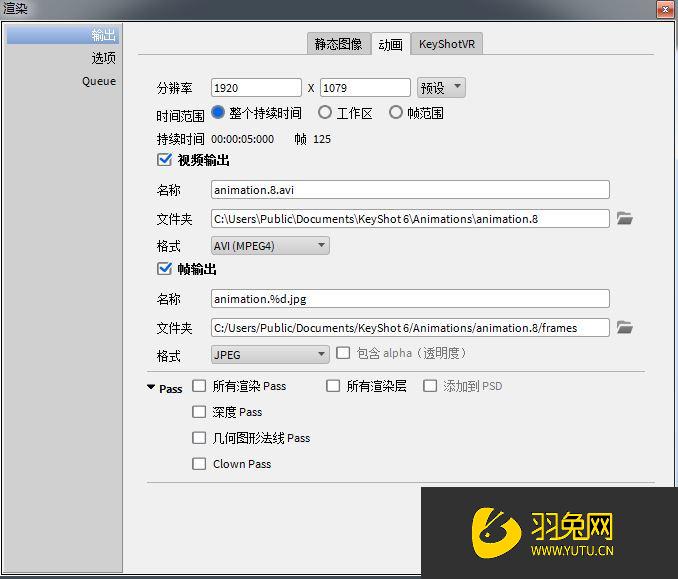Enable 所有渲染层 checkbox
Screen dimensions: 678x579
click(x=333, y=386)
